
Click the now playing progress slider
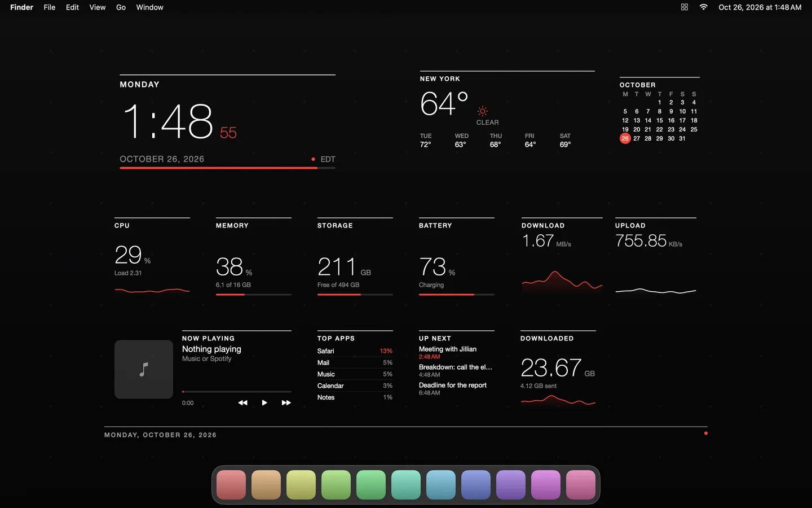pos(237,391)
